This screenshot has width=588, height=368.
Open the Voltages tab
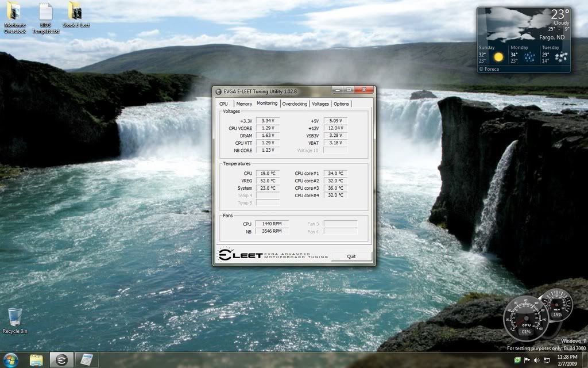[x=320, y=103]
